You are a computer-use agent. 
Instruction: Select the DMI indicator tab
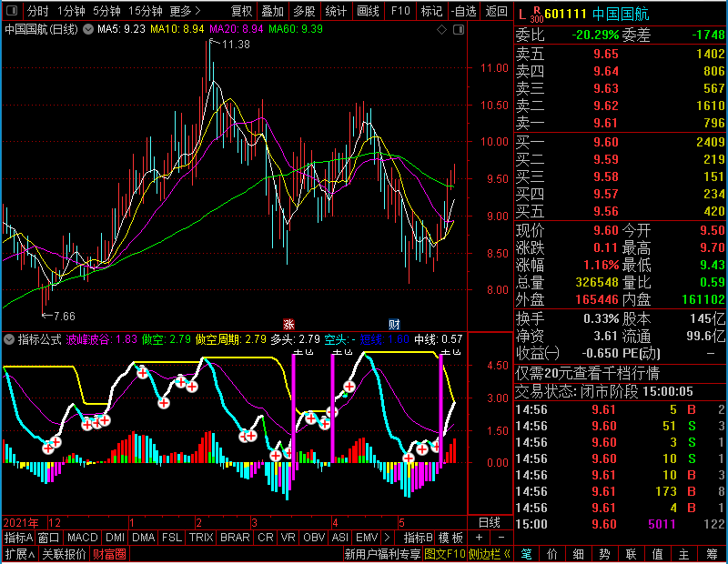[x=116, y=538]
